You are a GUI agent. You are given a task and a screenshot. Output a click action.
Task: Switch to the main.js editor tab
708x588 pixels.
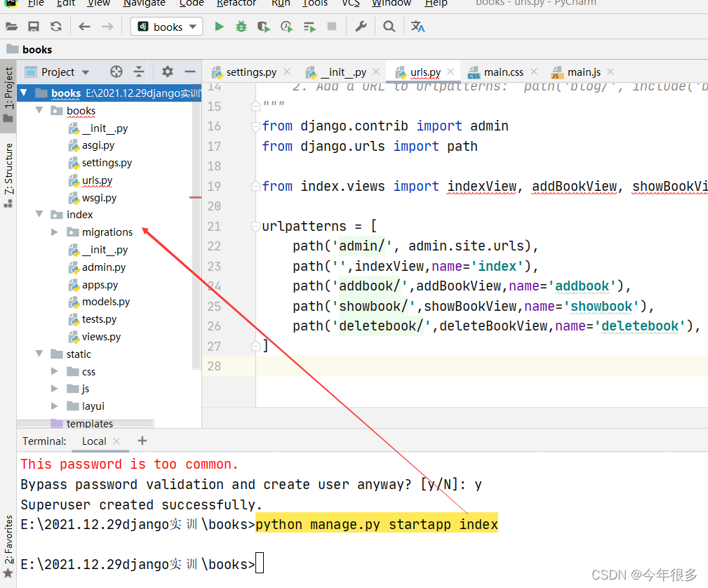tap(583, 72)
